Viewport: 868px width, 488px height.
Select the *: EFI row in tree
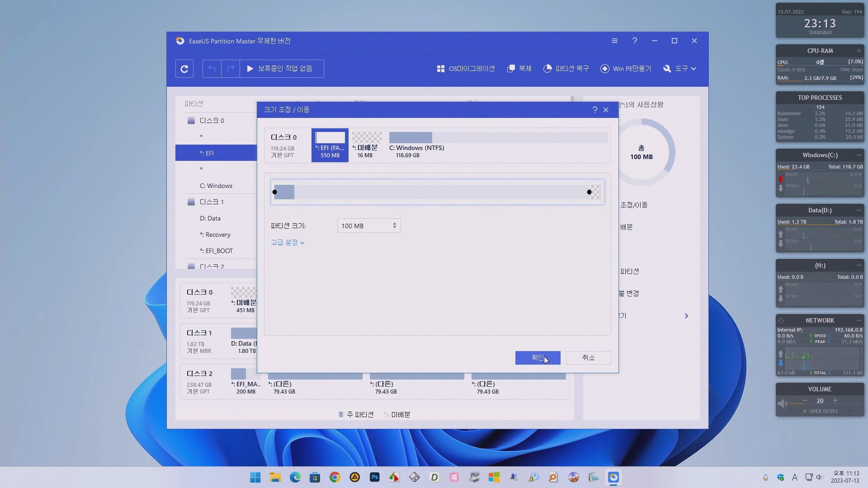(x=216, y=153)
